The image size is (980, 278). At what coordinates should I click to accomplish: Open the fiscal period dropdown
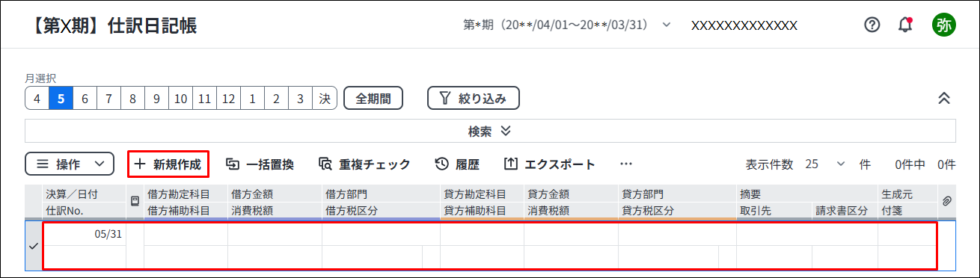coord(567,25)
